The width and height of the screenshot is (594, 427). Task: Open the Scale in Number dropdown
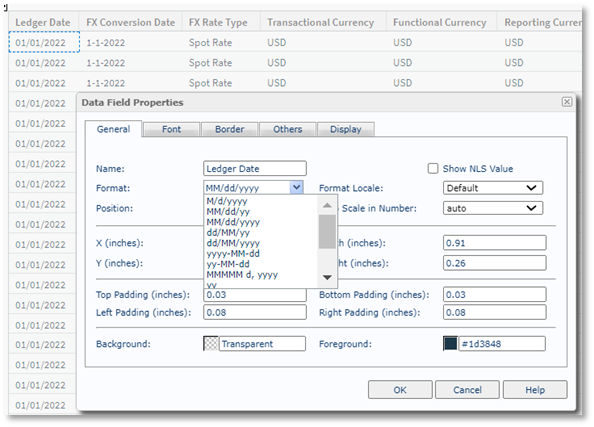click(493, 208)
